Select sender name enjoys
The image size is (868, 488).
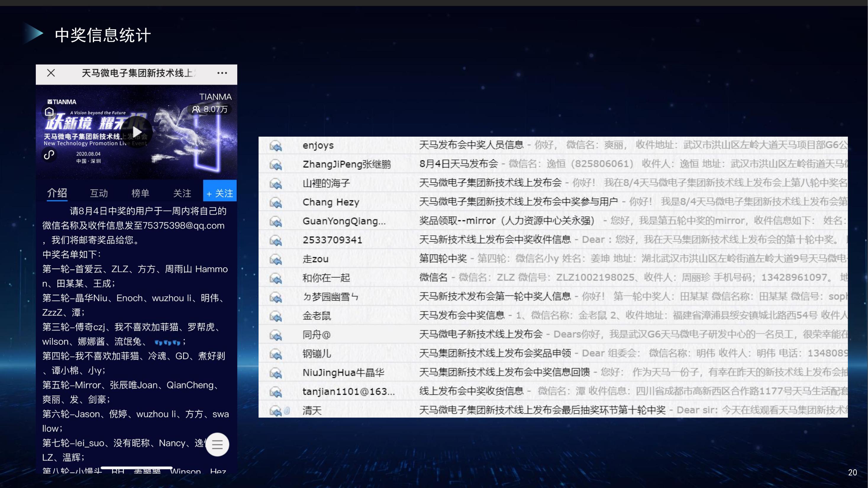[318, 146]
